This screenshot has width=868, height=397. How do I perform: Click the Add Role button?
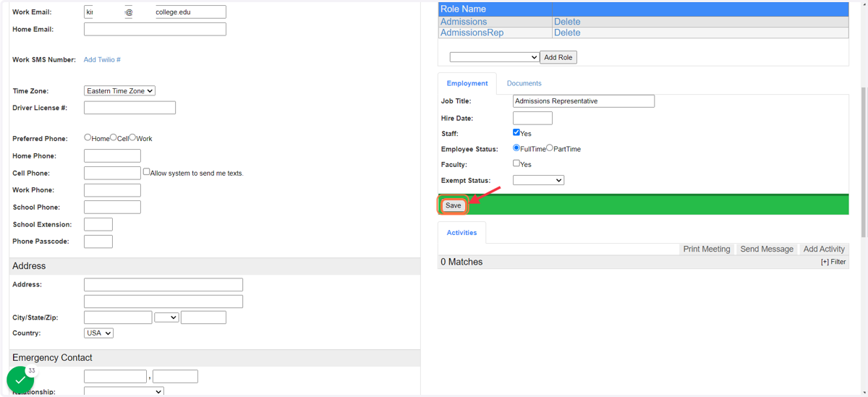pos(558,57)
